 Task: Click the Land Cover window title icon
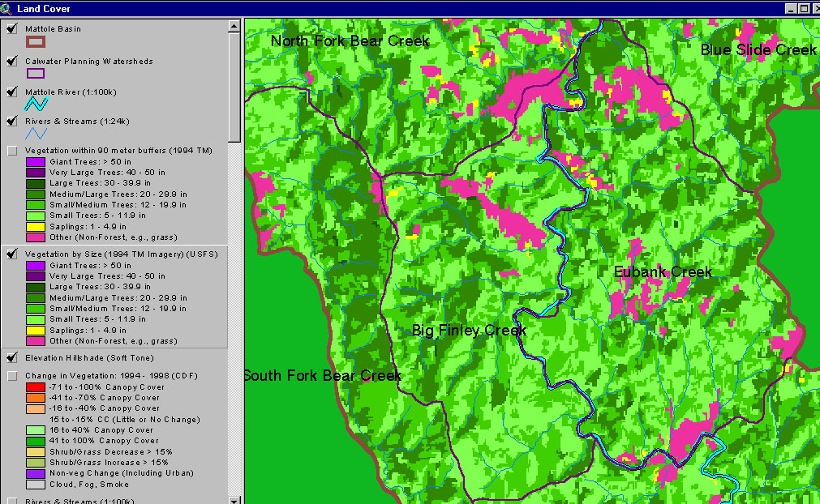click(6, 8)
